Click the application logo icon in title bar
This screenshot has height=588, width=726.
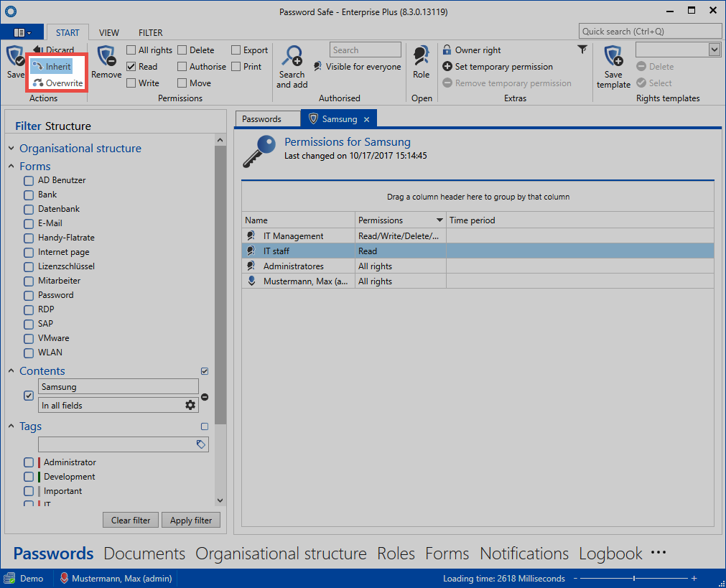[x=11, y=11]
